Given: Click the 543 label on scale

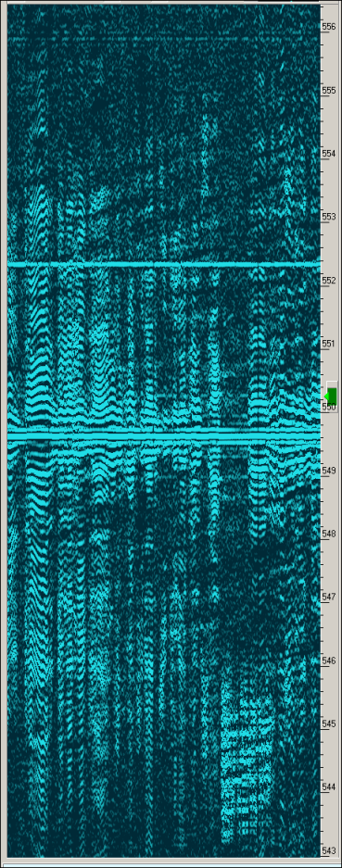Looking at the screenshot, I should [x=329, y=850].
